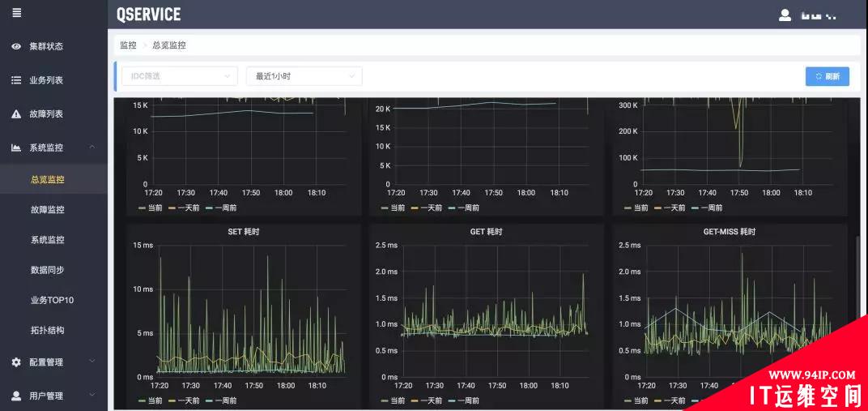The width and height of the screenshot is (868, 411).
Task: Click inside the GET 耗时 chart area
Action: 496,310
